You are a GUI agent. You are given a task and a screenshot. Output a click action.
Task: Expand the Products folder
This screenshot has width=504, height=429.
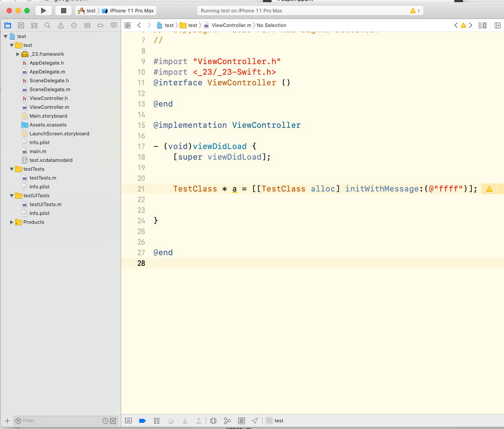coord(12,222)
